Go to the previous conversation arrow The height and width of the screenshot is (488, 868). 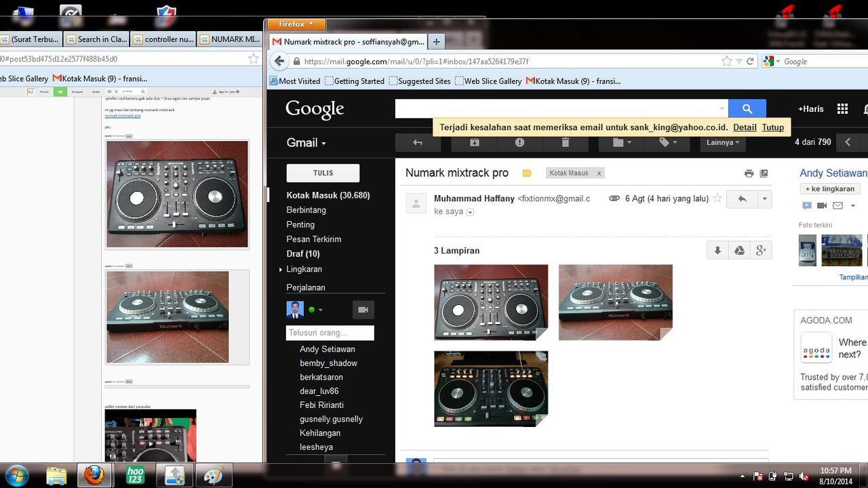[848, 142]
